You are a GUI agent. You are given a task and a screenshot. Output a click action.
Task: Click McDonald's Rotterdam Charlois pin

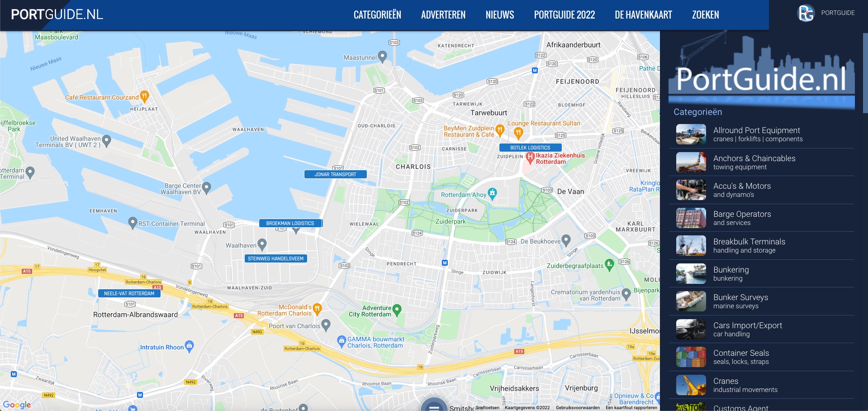pyautogui.click(x=317, y=309)
